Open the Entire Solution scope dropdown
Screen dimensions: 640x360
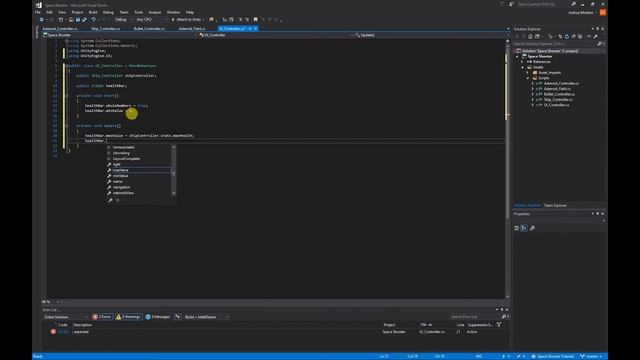click(x=65, y=317)
